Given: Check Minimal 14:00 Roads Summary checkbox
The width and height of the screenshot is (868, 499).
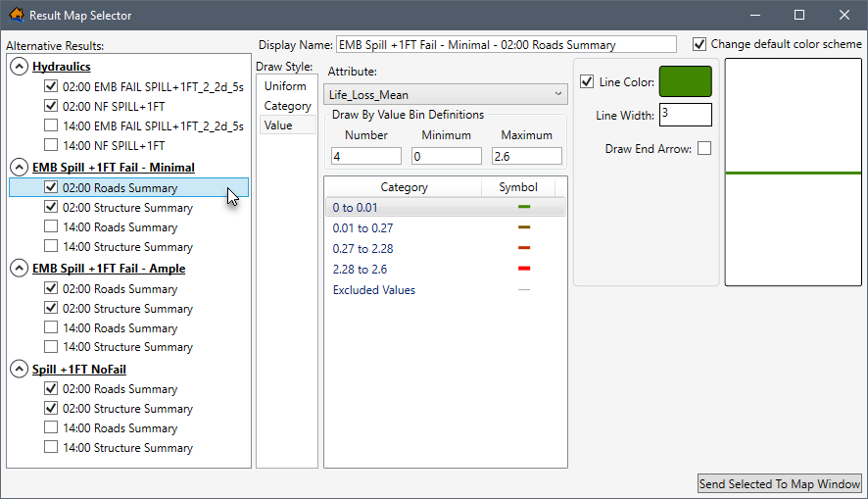Looking at the screenshot, I should [x=50, y=226].
